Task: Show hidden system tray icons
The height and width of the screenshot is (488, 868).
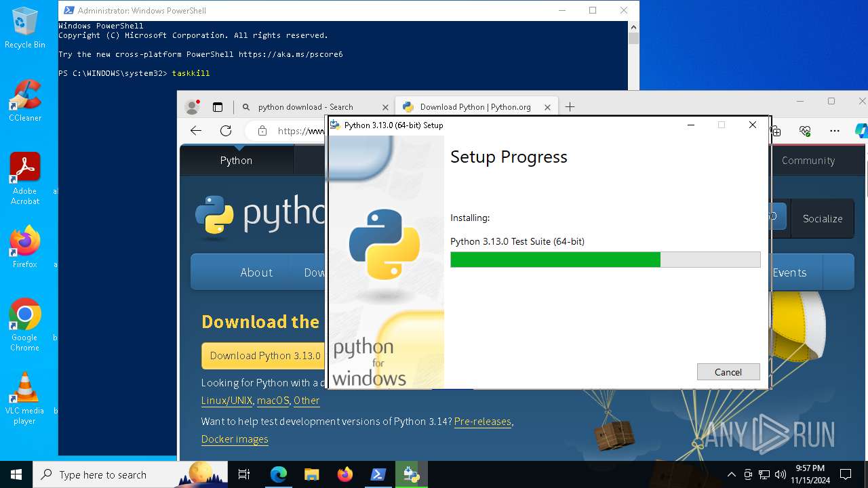Action: point(732,474)
